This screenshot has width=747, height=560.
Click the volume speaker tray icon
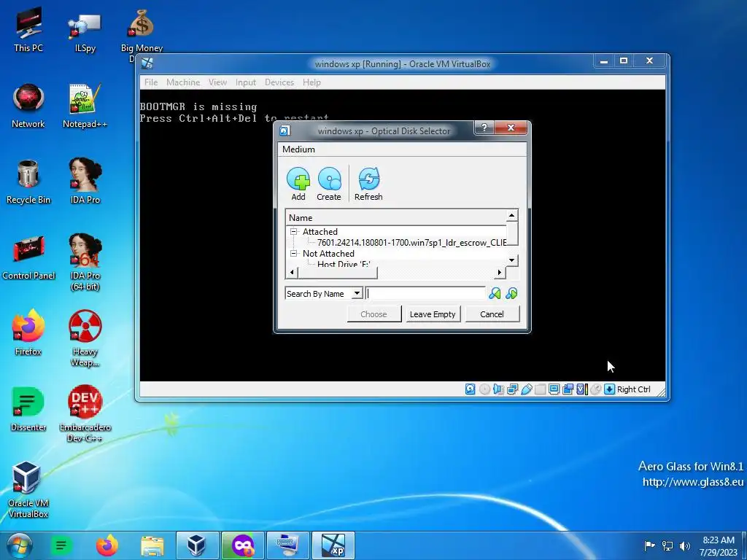coord(685,545)
